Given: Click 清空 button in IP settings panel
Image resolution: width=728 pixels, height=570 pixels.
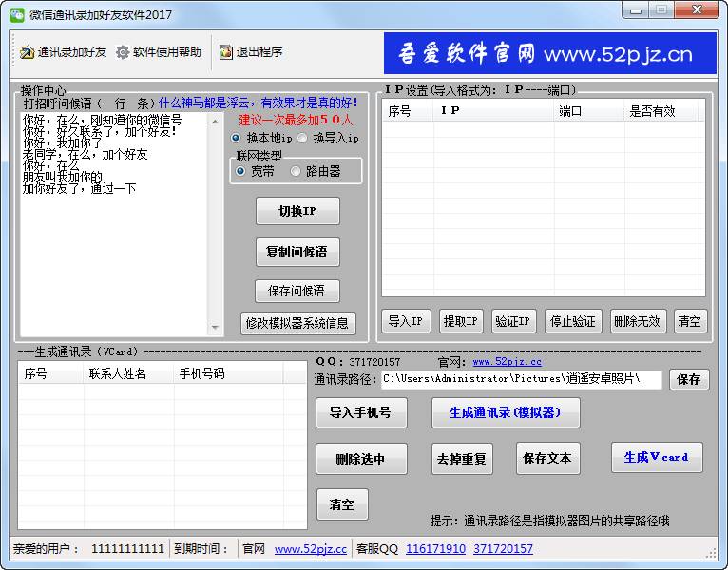Looking at the screenshot, I should 690,321.
